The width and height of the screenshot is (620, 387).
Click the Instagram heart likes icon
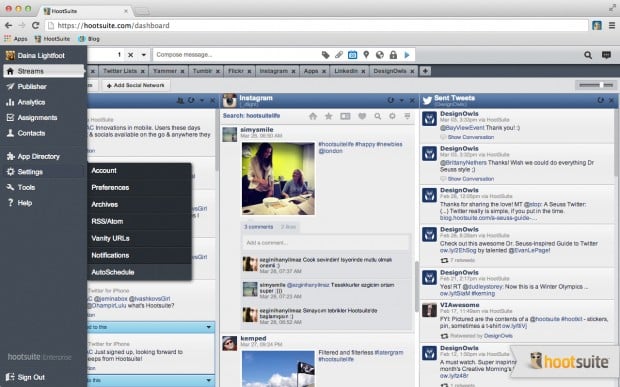(362, 116)
